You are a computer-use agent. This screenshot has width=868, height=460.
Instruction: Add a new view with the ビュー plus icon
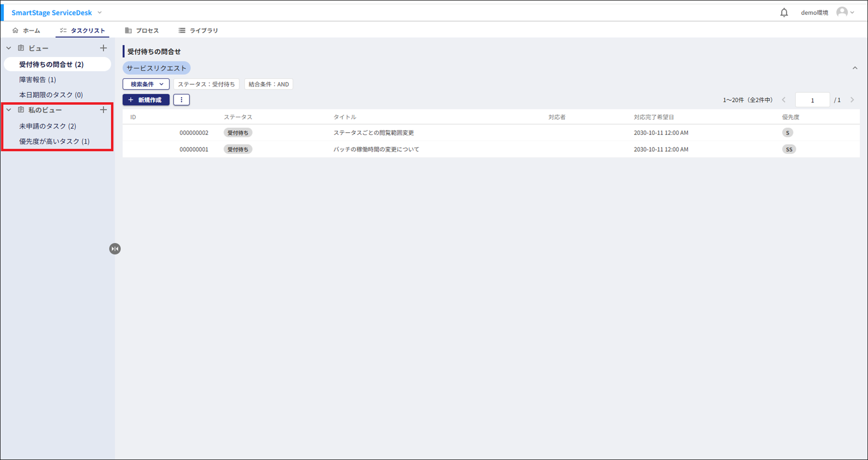tap(103, 48)
